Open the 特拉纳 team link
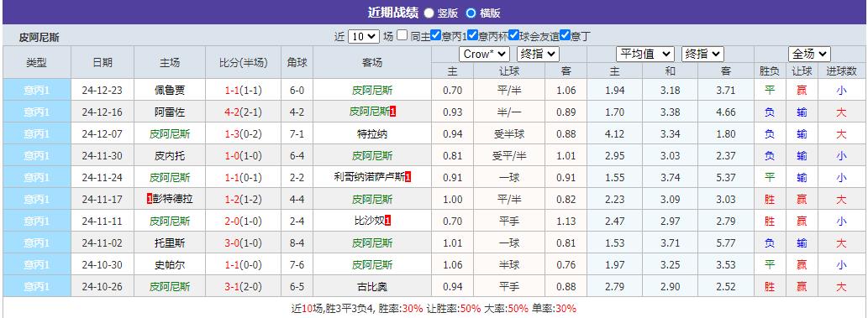This screenshot has height=318, width=868. (372, 134)
